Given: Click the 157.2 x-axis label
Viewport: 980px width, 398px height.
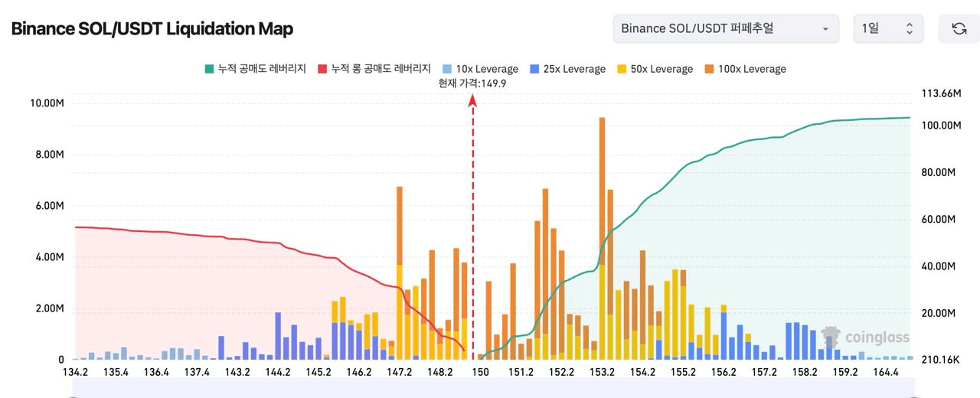Looking at the screenshot, I should point(764,373).
